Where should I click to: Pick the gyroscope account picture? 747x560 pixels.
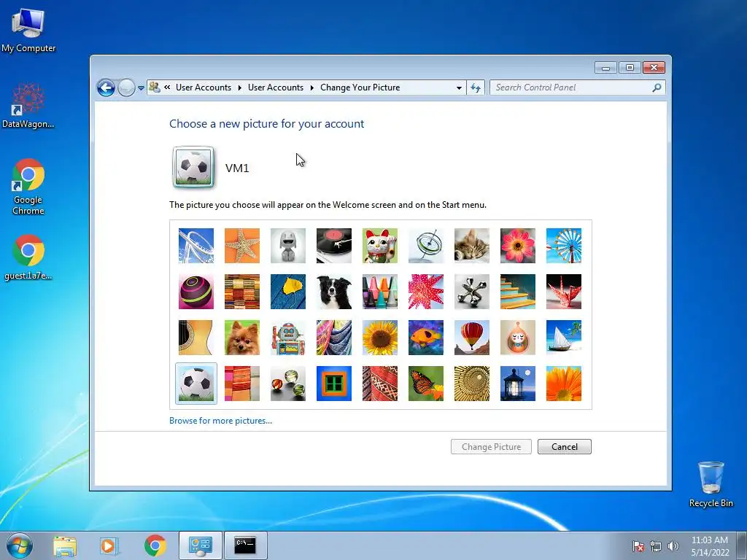click(x=426, y=246)
